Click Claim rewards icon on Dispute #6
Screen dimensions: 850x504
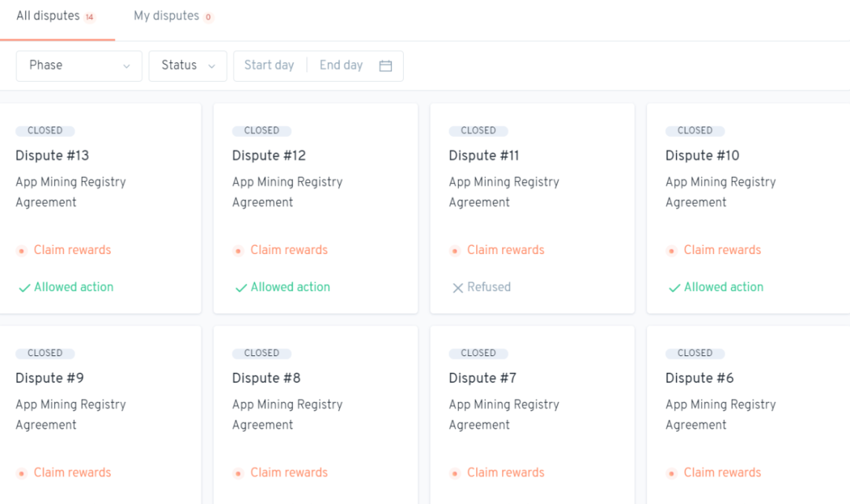pos(671,473)
